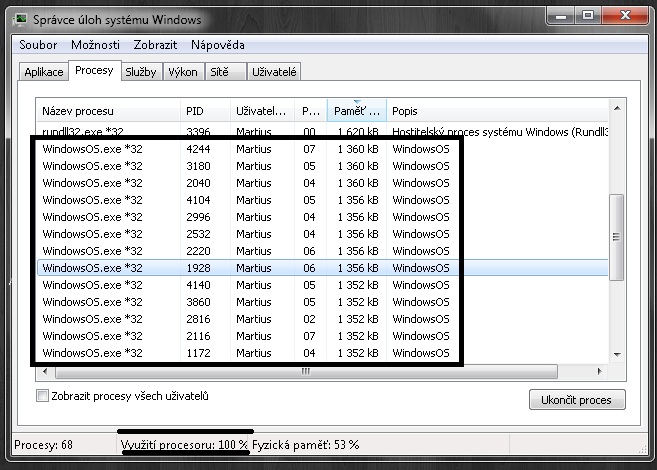
Task: Maximize the Task Manager window
Action: pyautogui.click(x=588, y=16)
